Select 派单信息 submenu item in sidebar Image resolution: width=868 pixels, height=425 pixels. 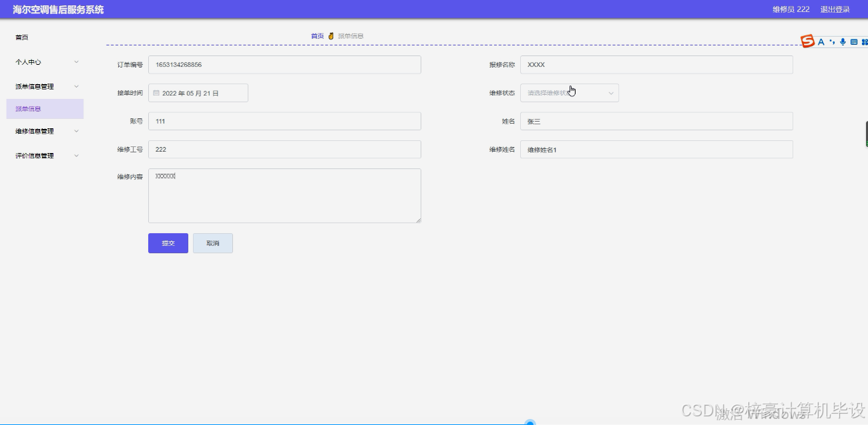coord(45,109)
